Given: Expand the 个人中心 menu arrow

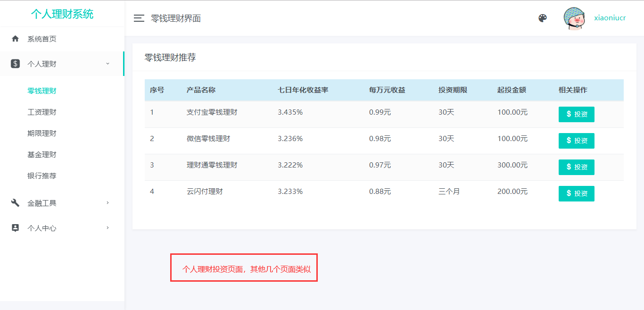Looking at the screenshot, I should tap(107, 228).
